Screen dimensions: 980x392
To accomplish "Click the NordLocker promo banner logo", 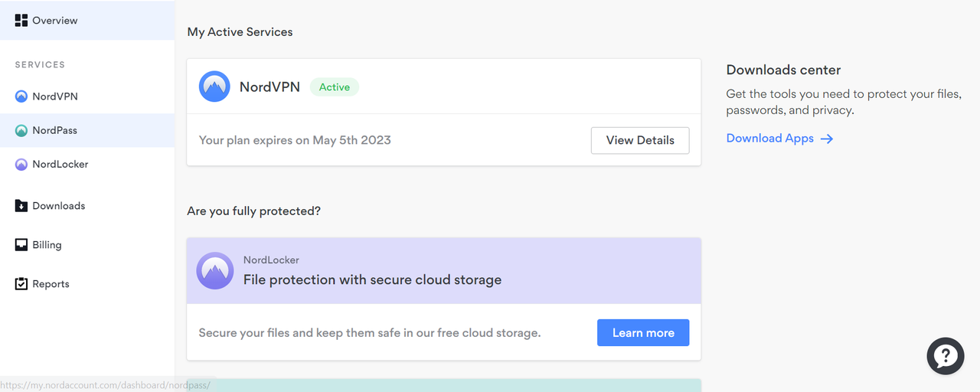I will point(215,271).
